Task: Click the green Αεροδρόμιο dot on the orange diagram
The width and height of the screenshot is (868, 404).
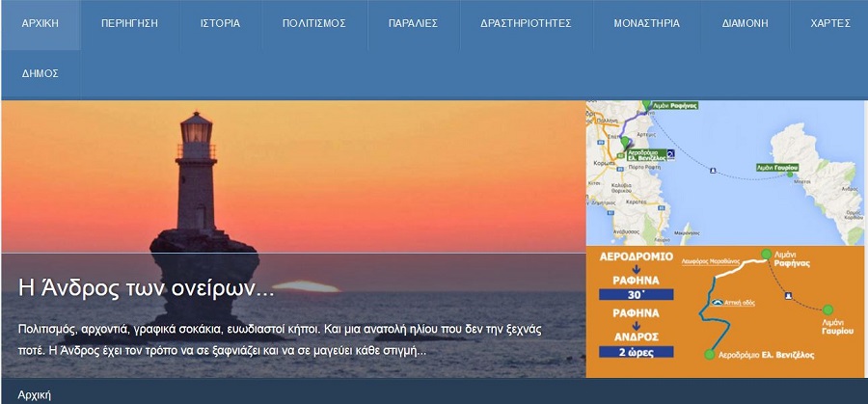Action: point(709,355)
